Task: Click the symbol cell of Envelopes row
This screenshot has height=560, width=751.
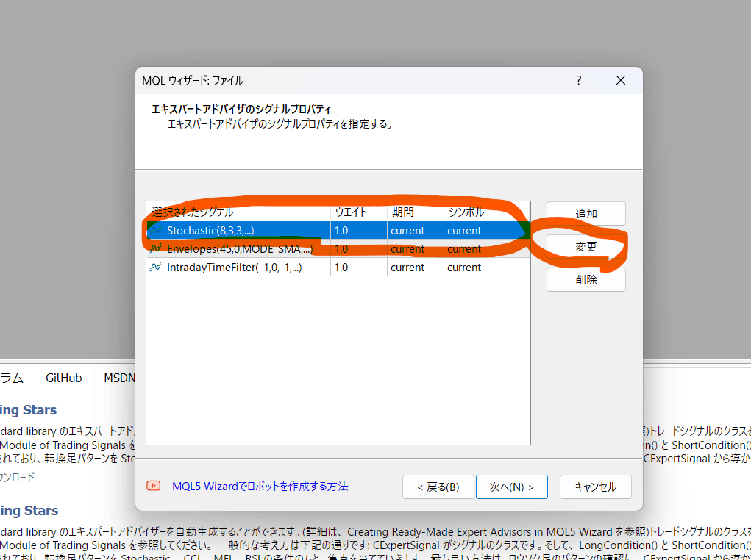Action: (487, 249)
